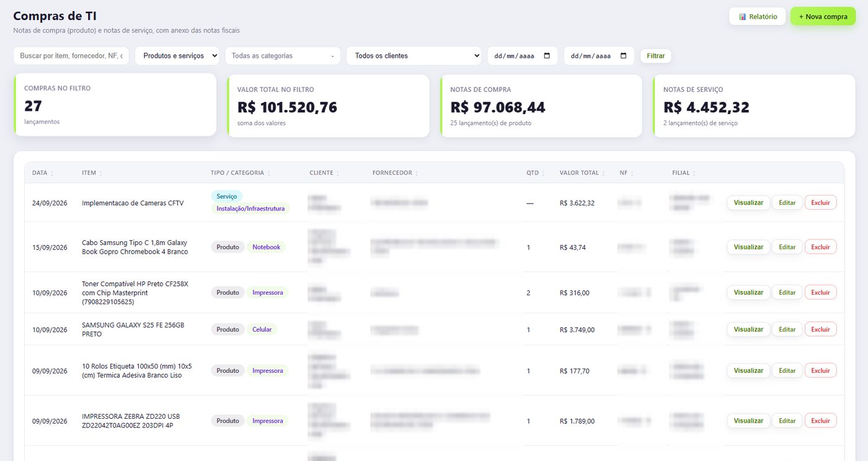
Task: Sort the table by DATA column
Action: (43, 173)
